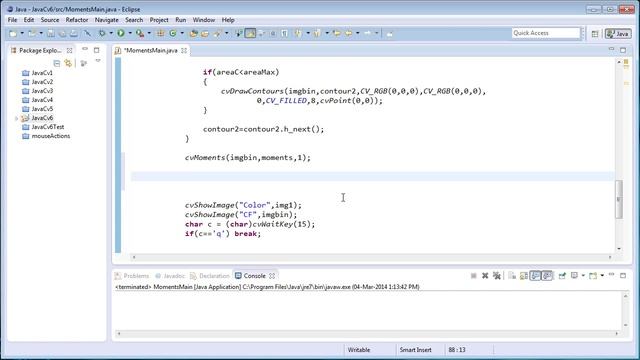
Task: Click the Back navigation arrow icon
Action: tap(348, 33)
